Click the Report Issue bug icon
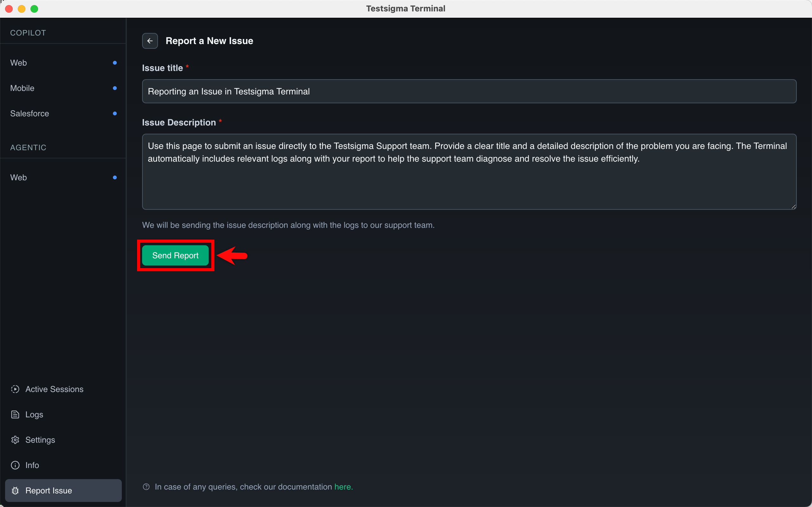 coord(15,491)
